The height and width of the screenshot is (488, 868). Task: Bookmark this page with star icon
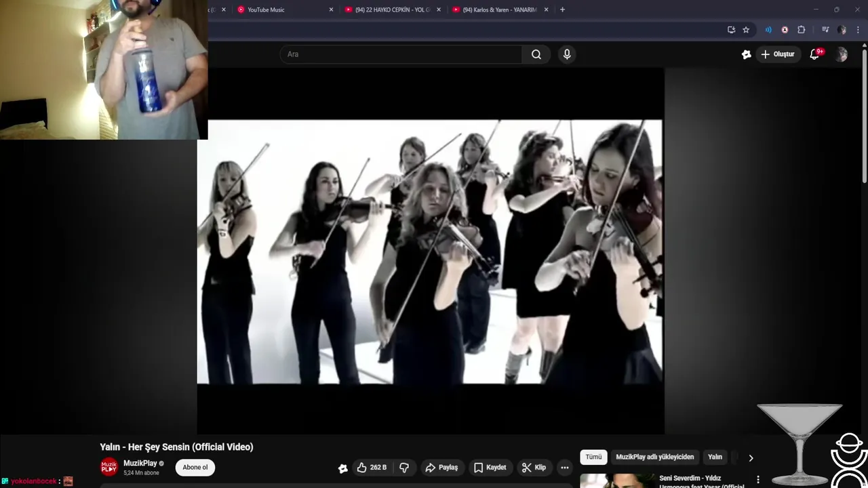click(746, 30)
